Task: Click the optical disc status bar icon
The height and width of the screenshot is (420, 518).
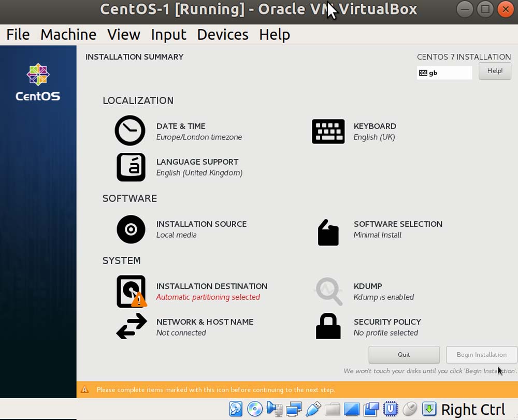Action: (x=255, y=409)
